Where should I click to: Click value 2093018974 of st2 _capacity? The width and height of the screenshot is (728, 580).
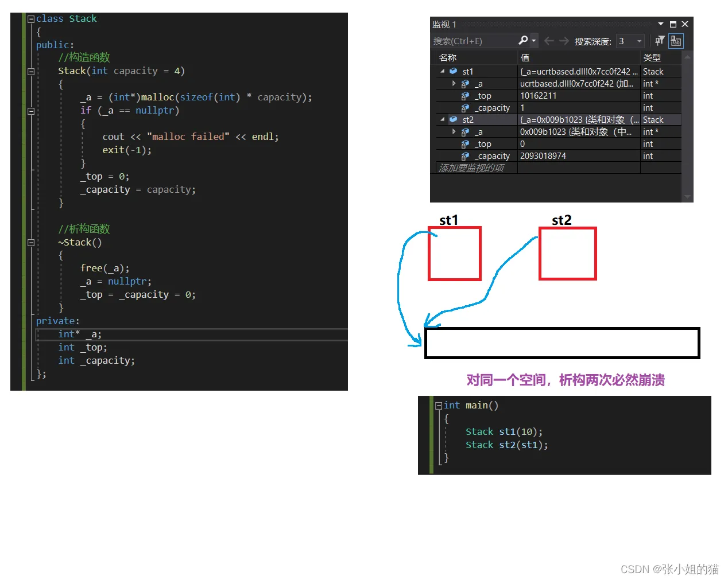click(543, 156)
